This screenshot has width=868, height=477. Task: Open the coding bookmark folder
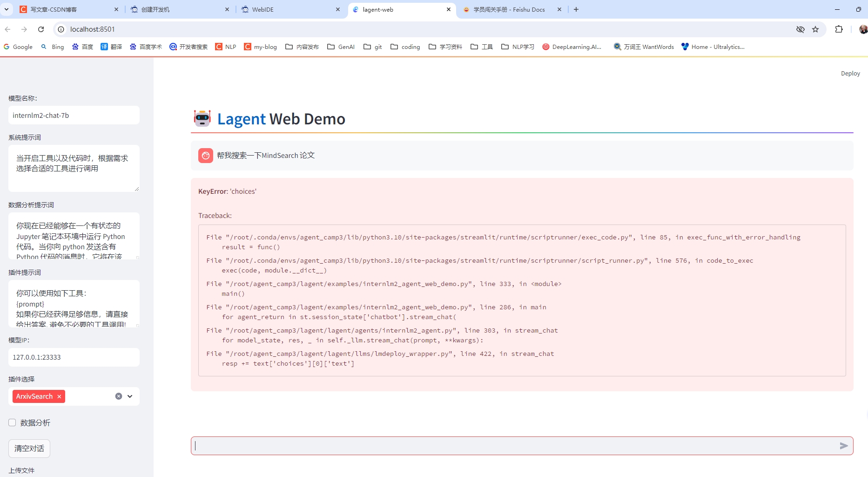(x=405, y=47)
